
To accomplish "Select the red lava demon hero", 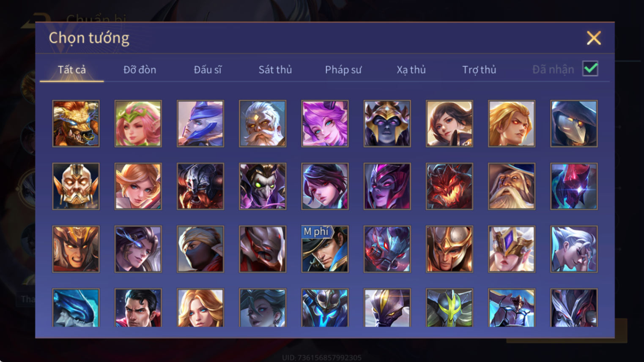I will point(449,186).
